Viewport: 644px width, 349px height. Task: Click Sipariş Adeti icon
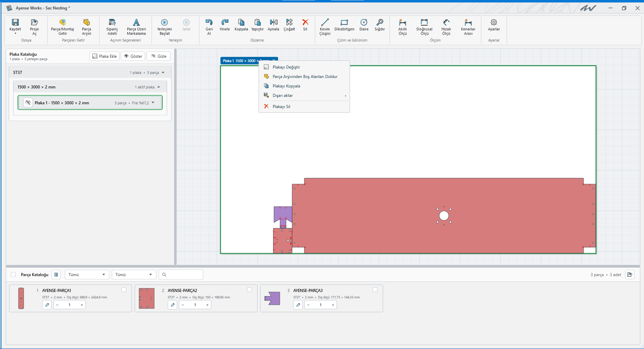point(112,22)
